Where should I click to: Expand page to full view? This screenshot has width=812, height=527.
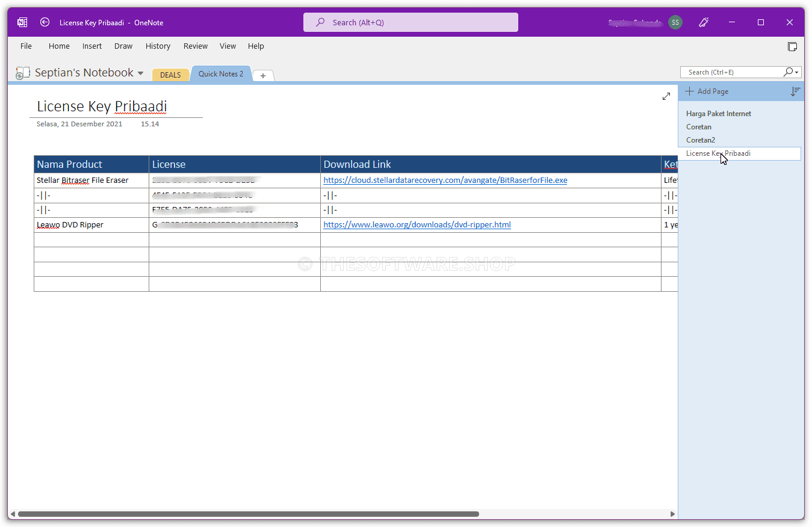pos(666,96)
